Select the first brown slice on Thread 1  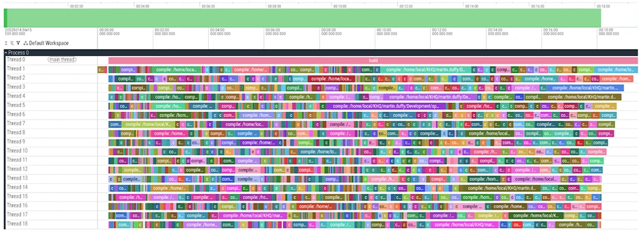pos(102,70)
